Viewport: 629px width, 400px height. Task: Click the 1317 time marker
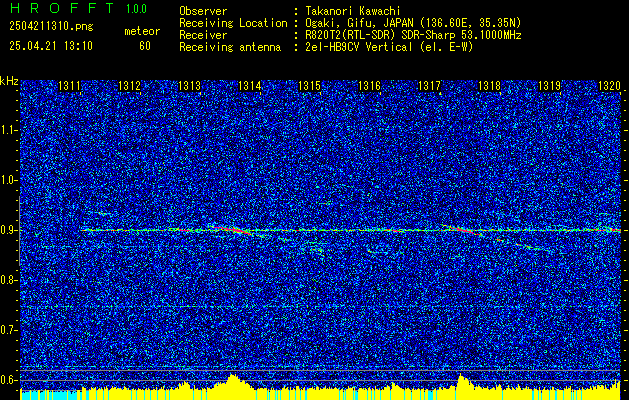429,85
